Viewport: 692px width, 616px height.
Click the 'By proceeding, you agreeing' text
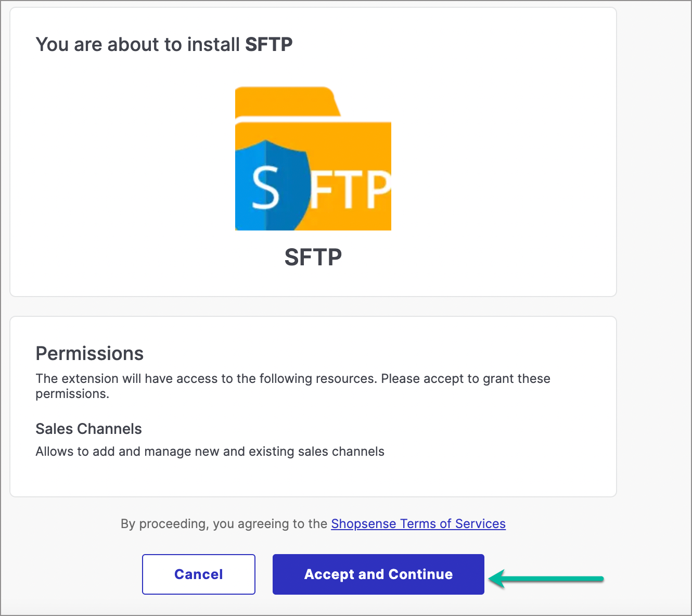[224, 523]
